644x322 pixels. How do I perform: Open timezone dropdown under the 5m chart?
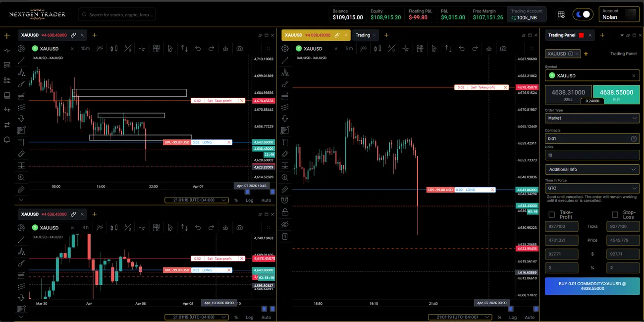pos(460,317)
